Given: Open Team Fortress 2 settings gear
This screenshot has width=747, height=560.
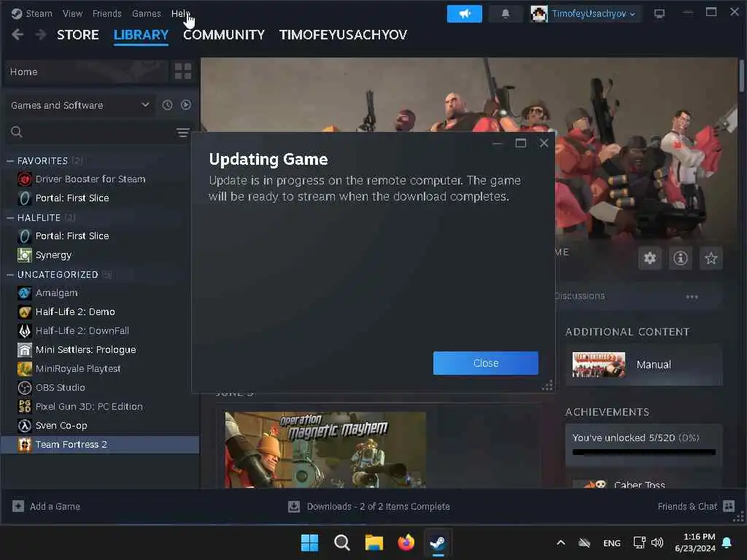Looking at the screenshot, I should click(x=650, y=258).
